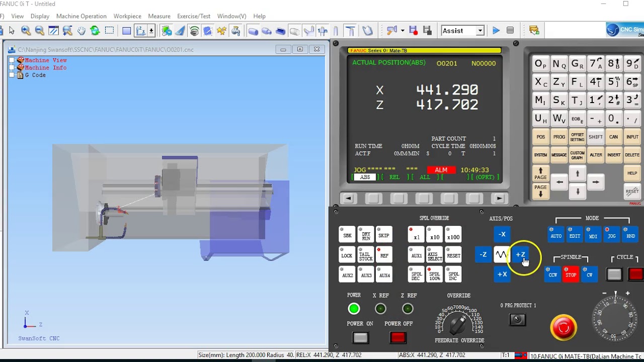644x362 pixels.
Task: Start spindle CCW rotation
Action: [553, 275]
